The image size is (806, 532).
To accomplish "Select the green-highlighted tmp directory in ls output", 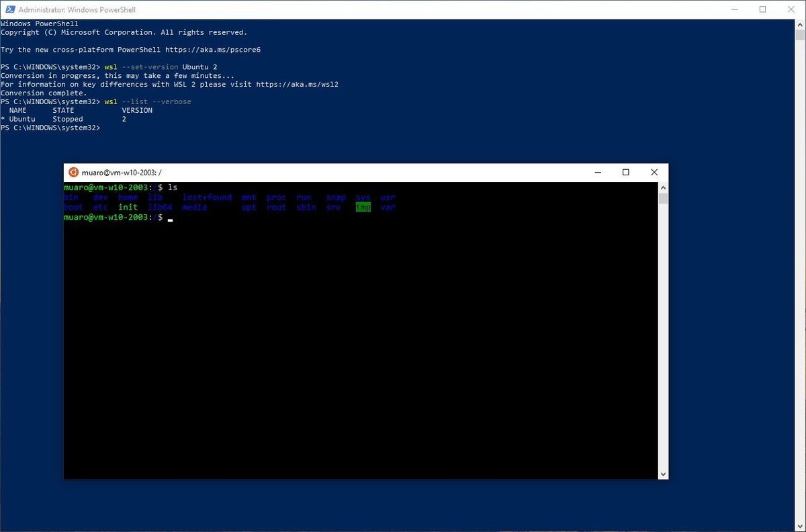I will (x=363, y=207).
